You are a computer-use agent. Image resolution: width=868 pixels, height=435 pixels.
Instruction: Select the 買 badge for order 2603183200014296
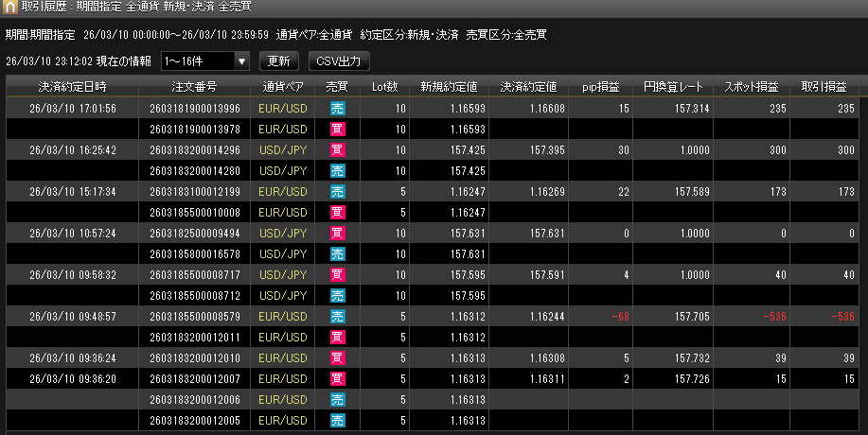(x=337, y=150)
